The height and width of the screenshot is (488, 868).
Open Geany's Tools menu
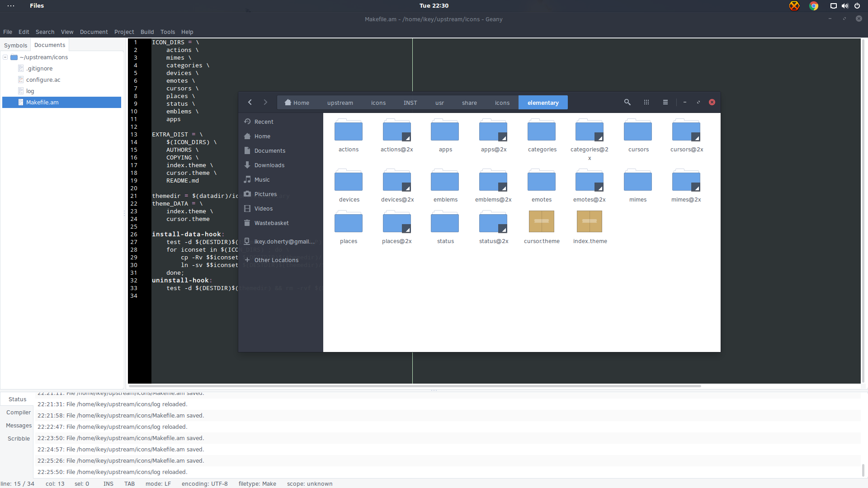[167, 32]
